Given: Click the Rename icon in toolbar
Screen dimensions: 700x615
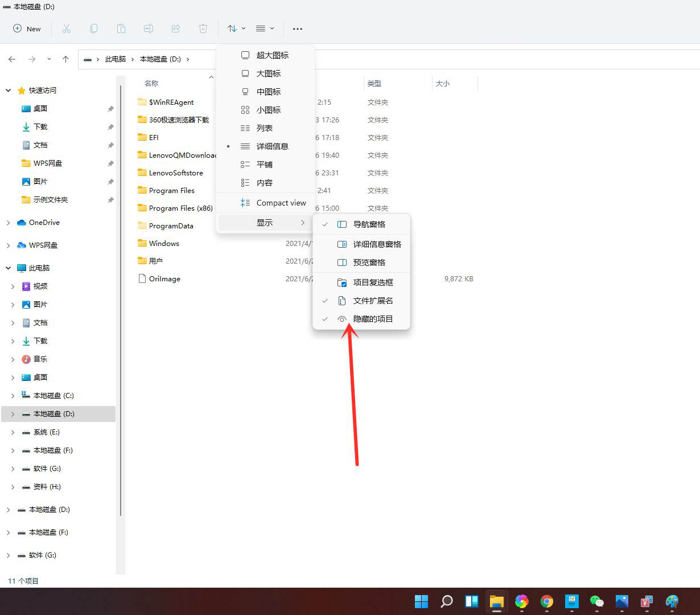Looking at the screenshot, I should pos(149,28).
